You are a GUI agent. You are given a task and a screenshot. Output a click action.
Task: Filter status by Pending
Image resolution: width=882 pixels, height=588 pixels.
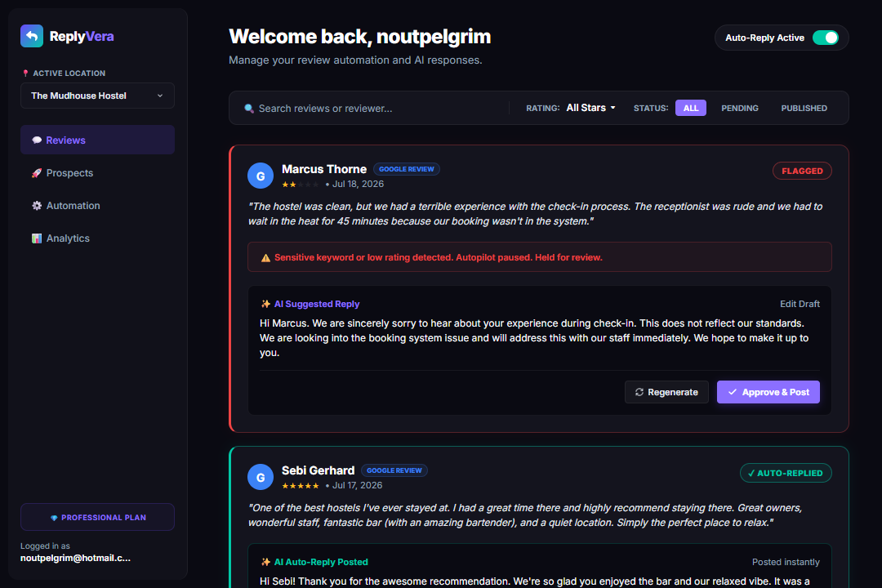pyautogui.click(x=740, y=108)
